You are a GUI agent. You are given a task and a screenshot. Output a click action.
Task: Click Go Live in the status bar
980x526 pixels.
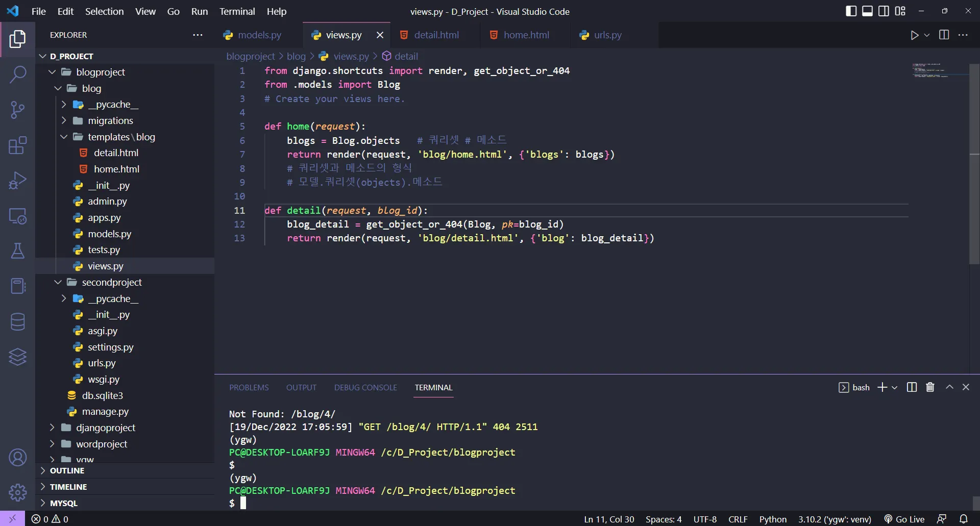[904, 519]
